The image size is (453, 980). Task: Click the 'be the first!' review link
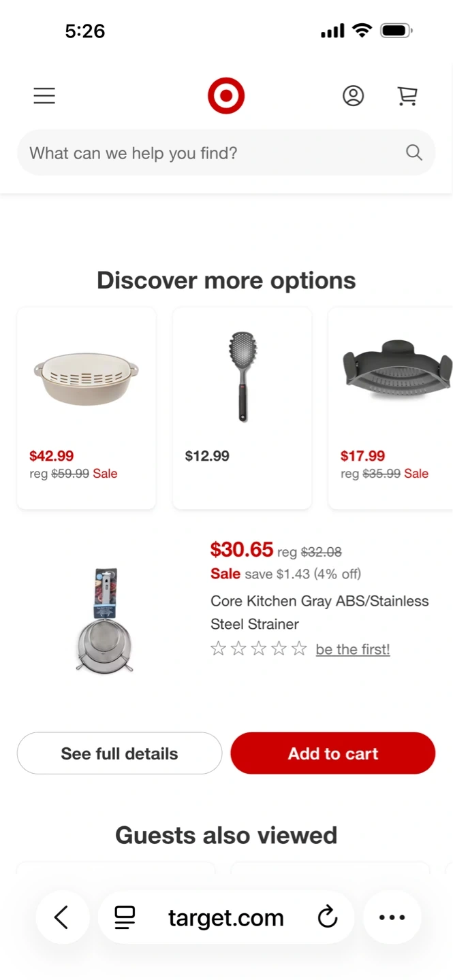(x=353, y=649)
